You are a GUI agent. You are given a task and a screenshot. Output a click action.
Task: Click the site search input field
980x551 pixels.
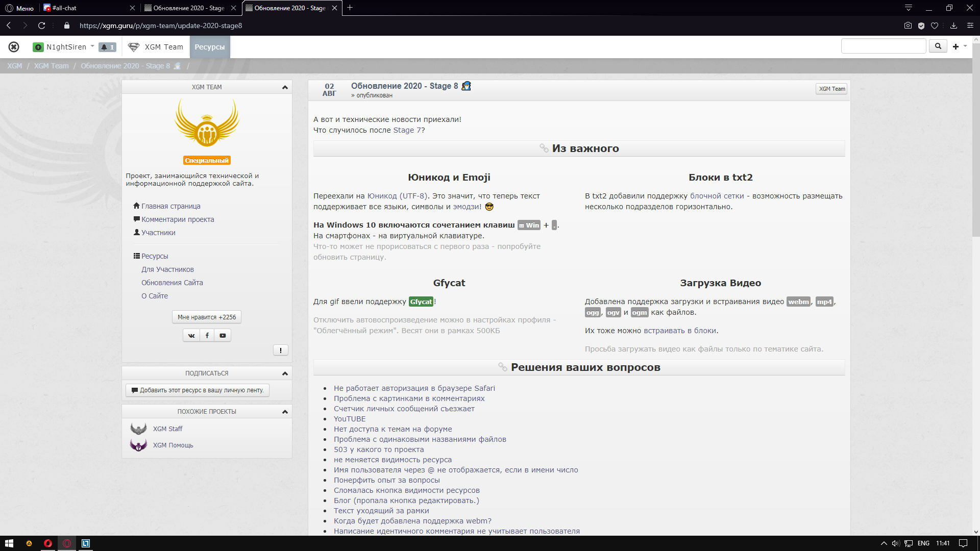[883, 46]
